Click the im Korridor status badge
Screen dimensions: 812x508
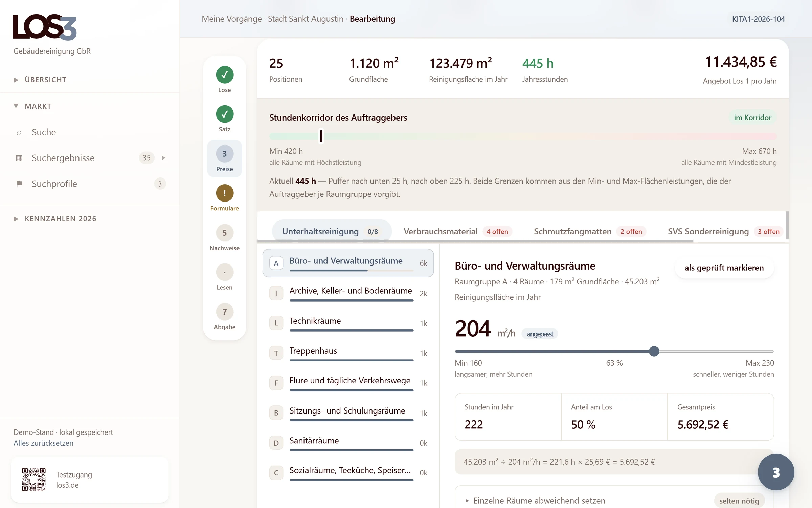(752, 118)
